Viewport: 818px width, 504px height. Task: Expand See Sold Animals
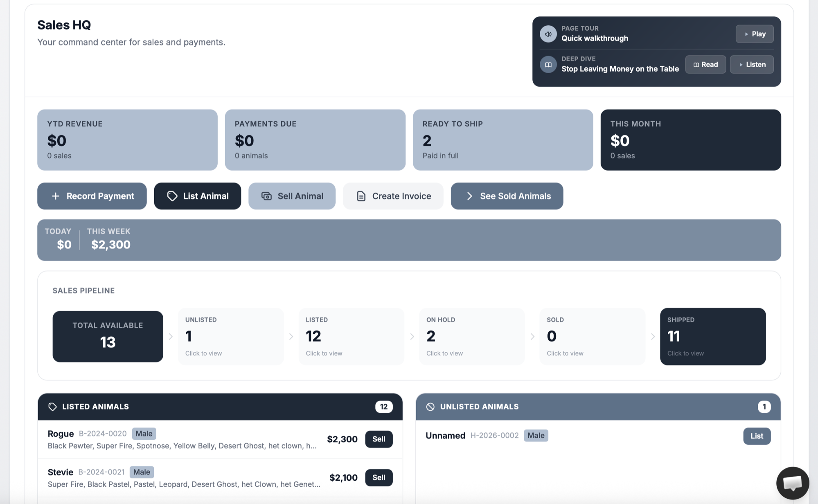(507, 196)
